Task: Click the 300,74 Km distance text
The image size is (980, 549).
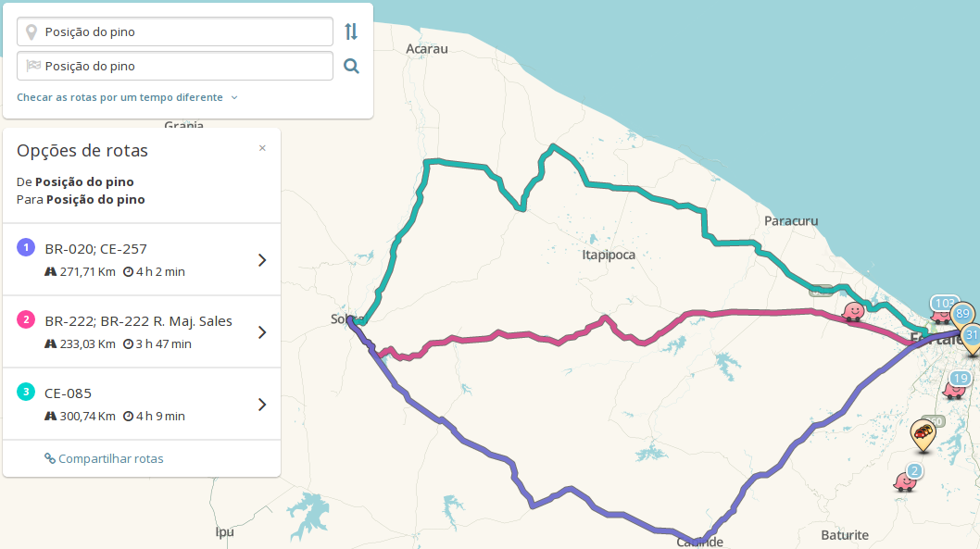Action: pos(87,416)
